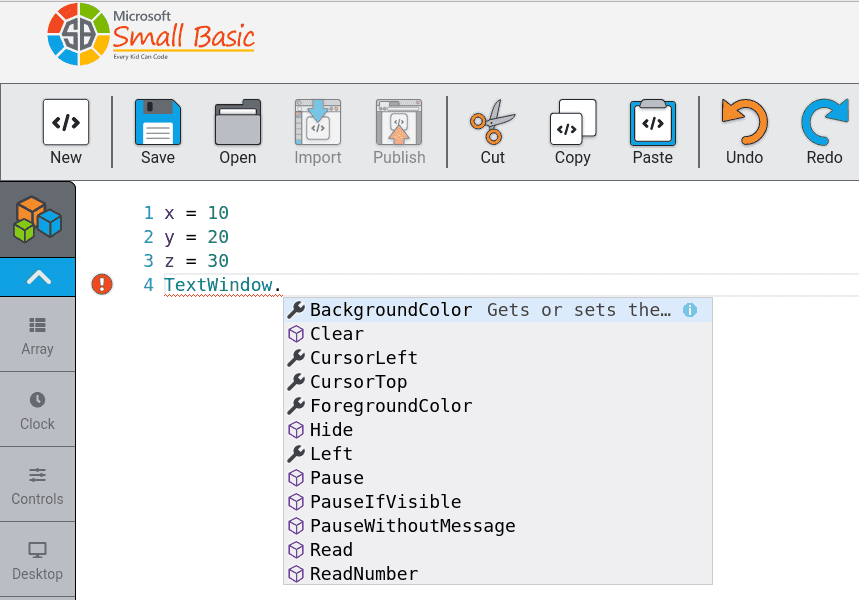Pick CursorLeft in the suggestion list
The image size is (859, 600).
(x=498, y=358)
